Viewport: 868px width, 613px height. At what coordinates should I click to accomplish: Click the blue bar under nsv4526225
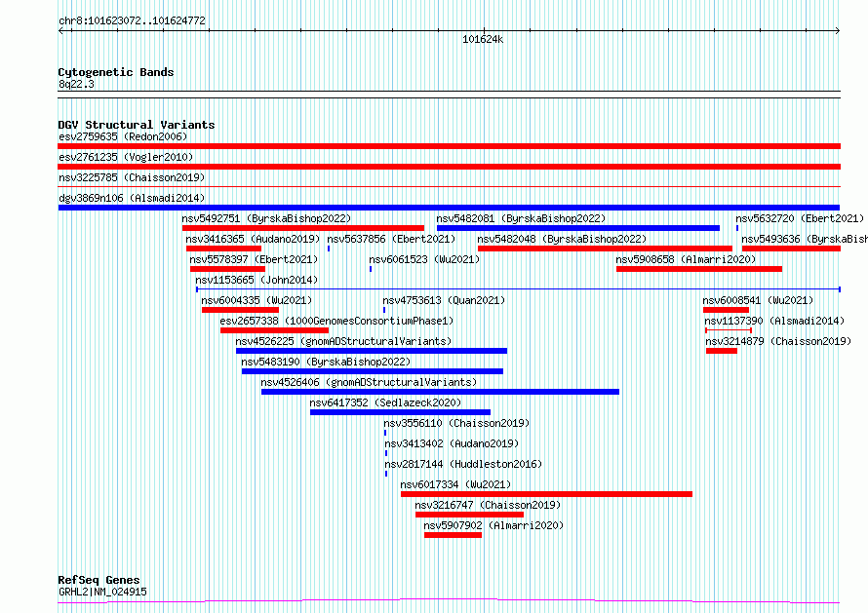[372, 351]
